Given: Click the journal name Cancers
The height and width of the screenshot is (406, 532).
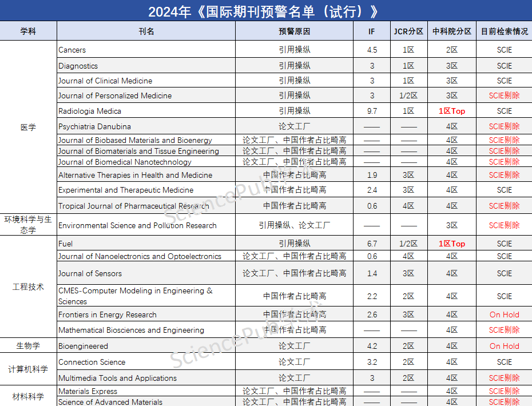Looking at the screenshot, I should pyautogui.click(x=72, y=50).
